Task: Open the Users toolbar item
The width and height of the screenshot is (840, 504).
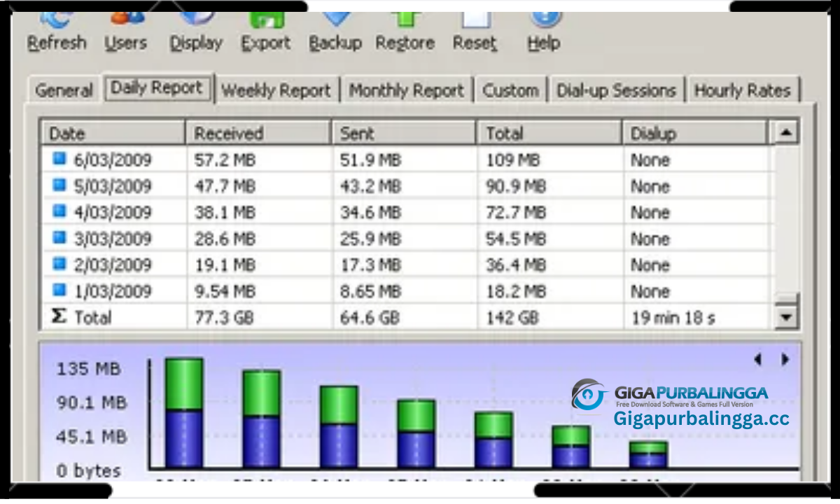Action: (125, 31)
